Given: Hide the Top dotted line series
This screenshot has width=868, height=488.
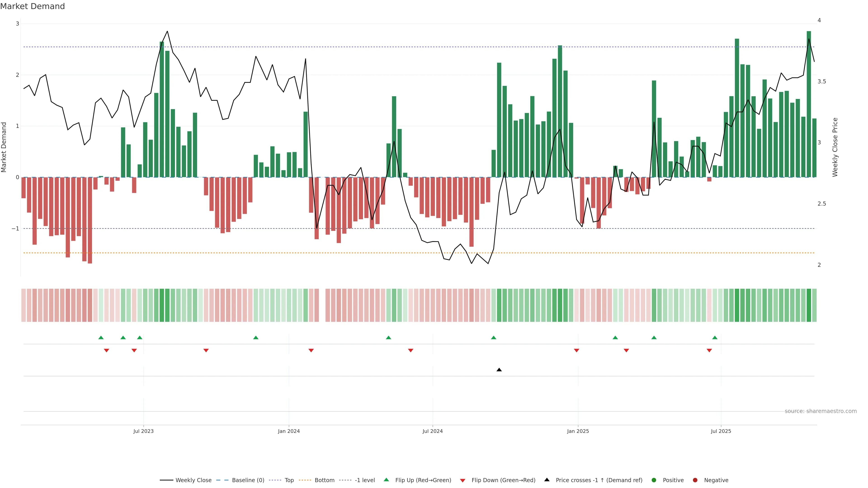Looking at the screenshot, I should click(289, 480).
